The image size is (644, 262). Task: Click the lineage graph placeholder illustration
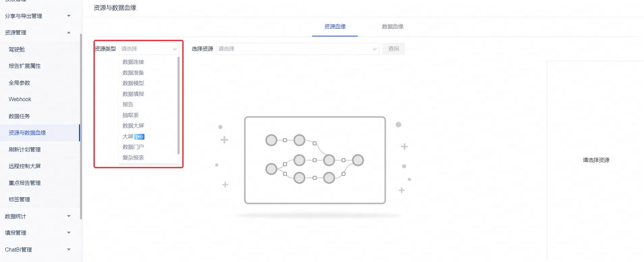tap(315, 160)
